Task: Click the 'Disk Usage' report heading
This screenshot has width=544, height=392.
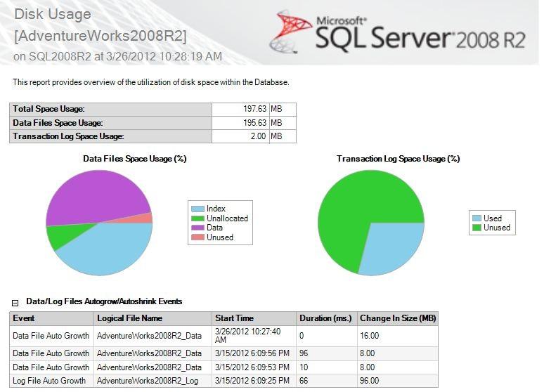Action: click(53, 15)
